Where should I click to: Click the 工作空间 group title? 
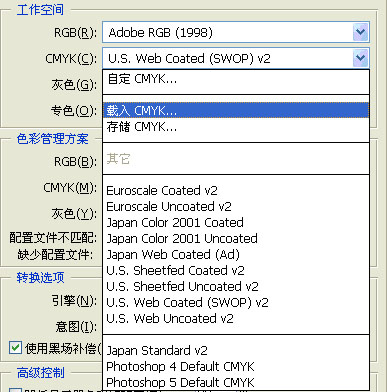tap(40, 10)
